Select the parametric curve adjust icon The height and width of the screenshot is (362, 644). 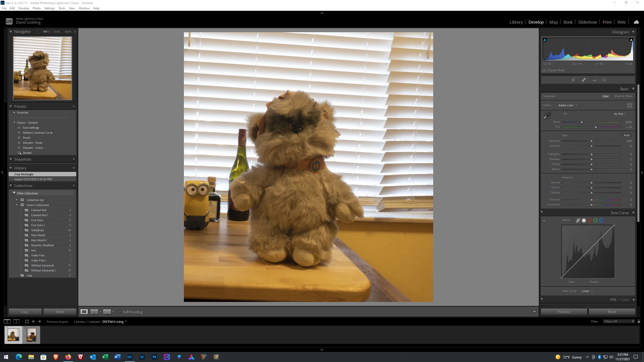(578, 220)
